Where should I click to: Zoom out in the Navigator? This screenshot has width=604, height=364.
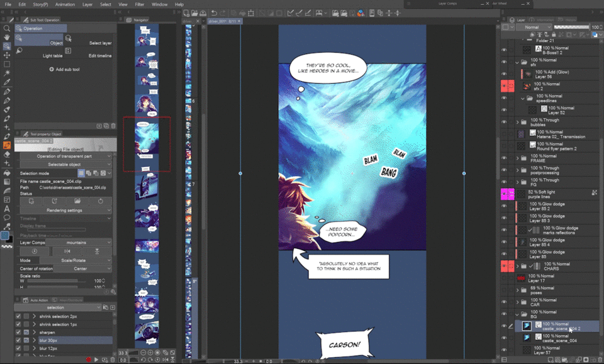pos(143,353)
